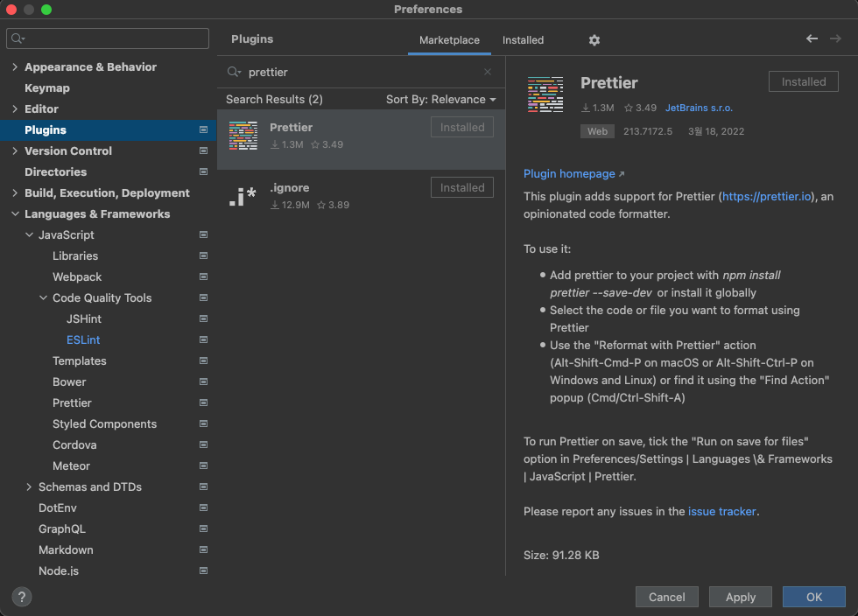The image size is (858, 616).
Task: Click project-level icon beside Templates
Action: pyautogui.click(x=203, y=360)
